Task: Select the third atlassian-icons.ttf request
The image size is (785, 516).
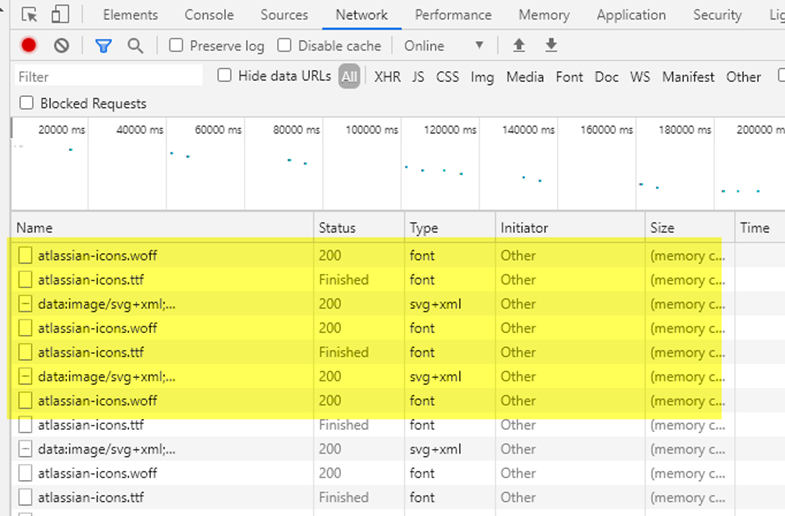Action: point(398,425)
